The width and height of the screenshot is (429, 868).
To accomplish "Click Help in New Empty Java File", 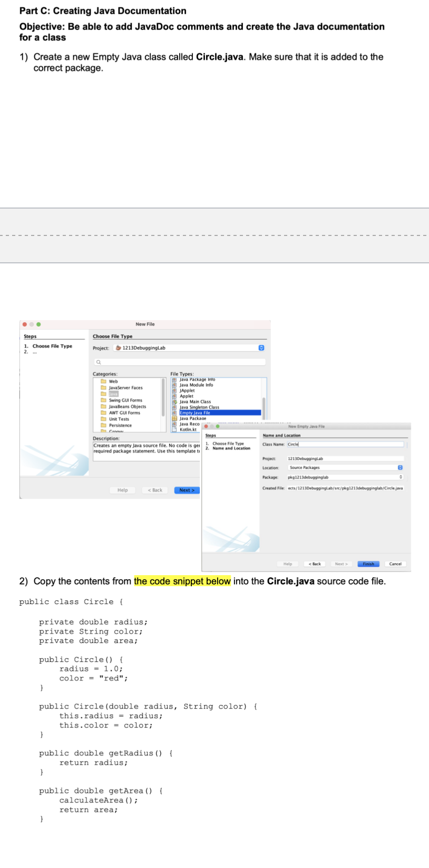I will (288, 564).
